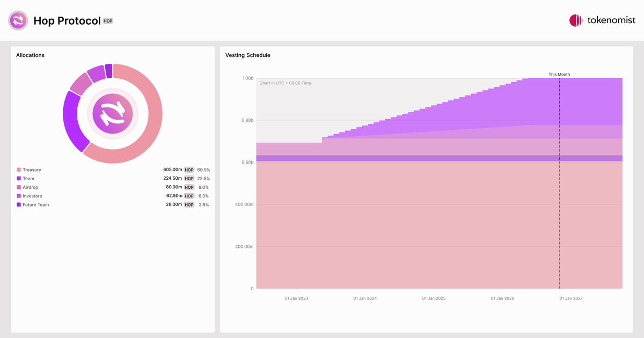Open the tokenomist brand link
The width and height of the screenshot is (644, 338).
(602, 20)
